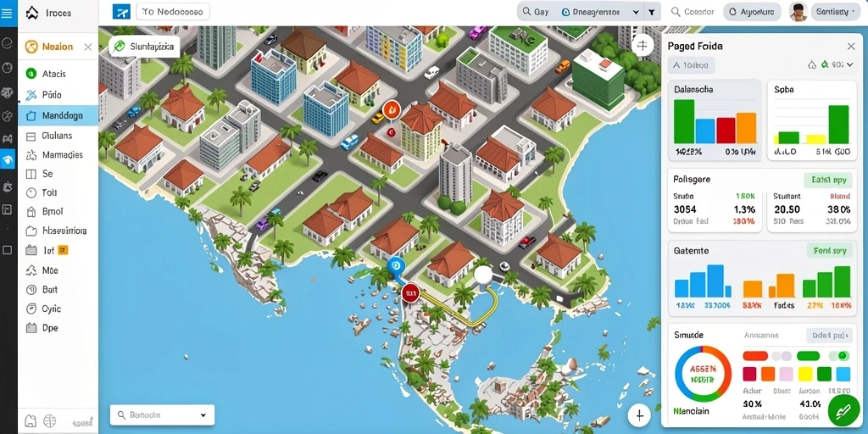This screenshot has width=868, height=434.
Task: Click the mountain icon next to Moe
Action: 31,270
